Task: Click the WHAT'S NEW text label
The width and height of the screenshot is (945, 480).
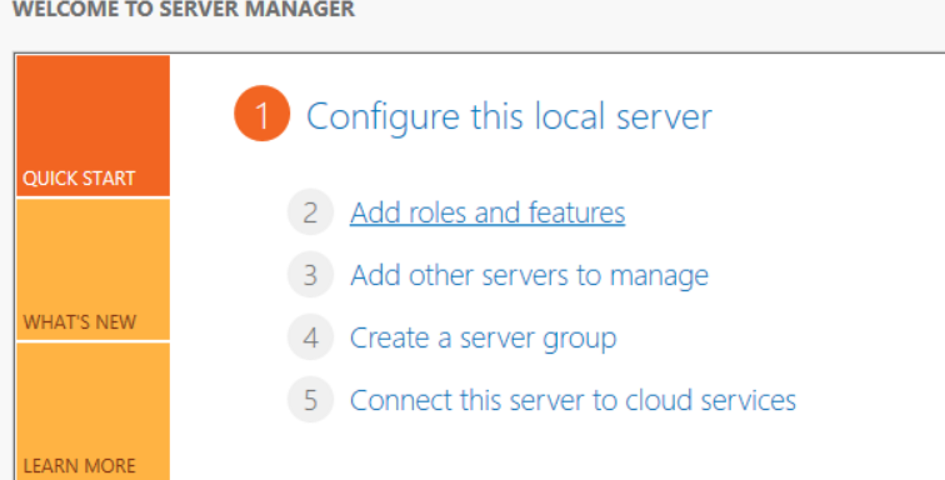Action: click(80, 322)
